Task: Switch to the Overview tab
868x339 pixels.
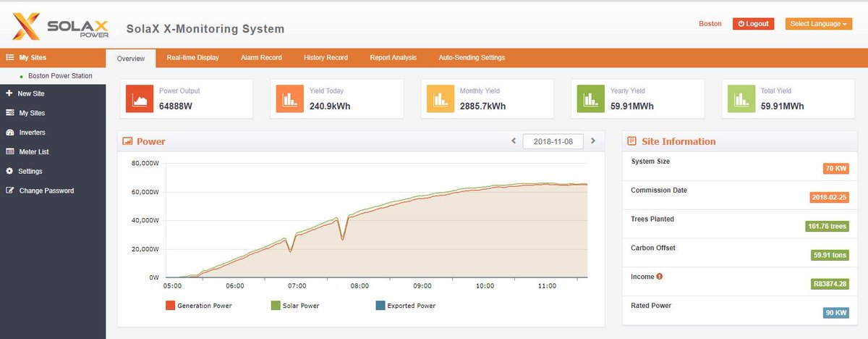Action: click(131, 58)
